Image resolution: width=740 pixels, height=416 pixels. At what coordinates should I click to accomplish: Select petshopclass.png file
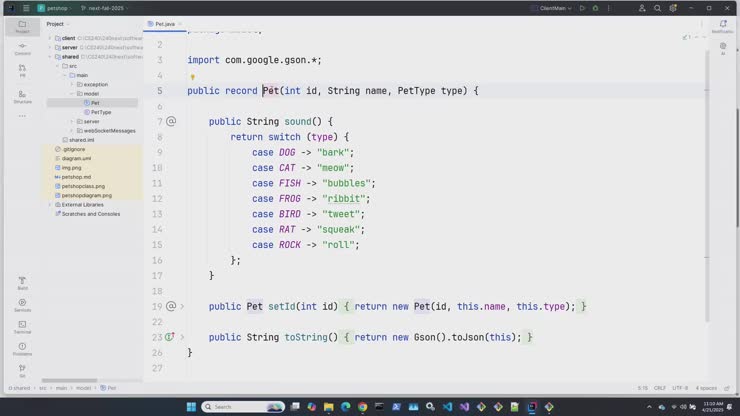(80, 187)
